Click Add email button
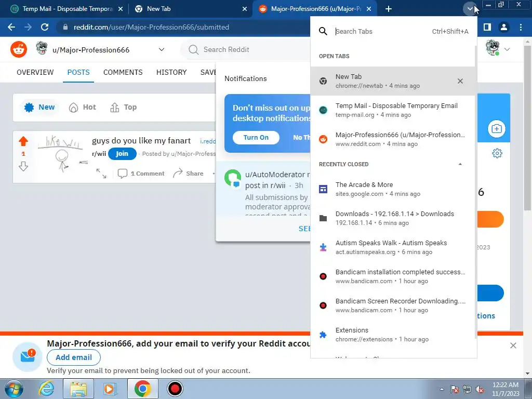The width and height of the screenshot is (532, 399). point(74,357)
